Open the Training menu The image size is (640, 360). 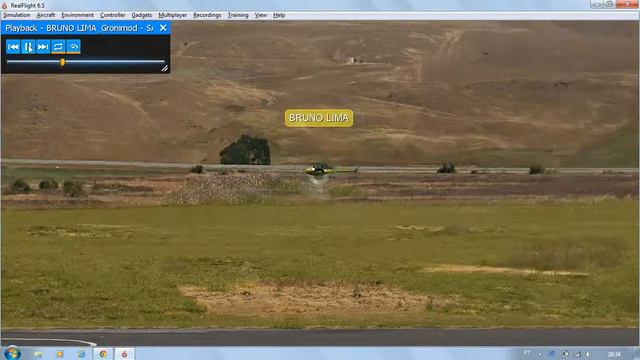coord(238,15)
